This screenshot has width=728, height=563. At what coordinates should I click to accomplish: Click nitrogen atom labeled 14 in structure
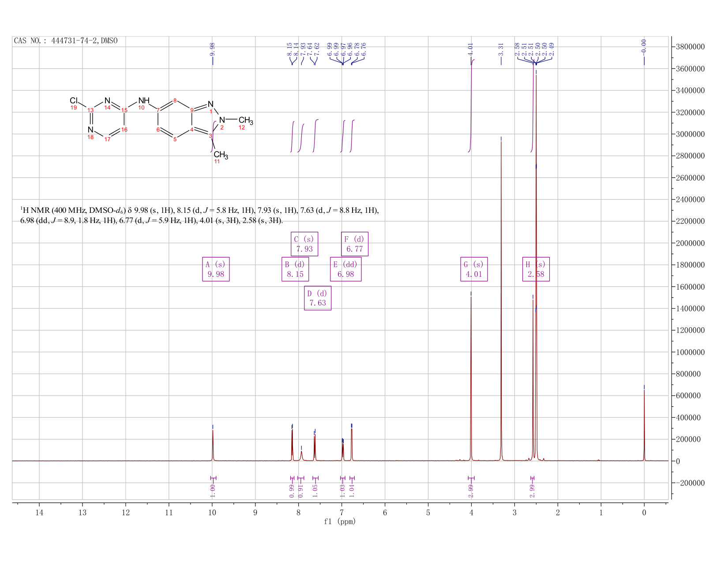(x=107, y=101)
